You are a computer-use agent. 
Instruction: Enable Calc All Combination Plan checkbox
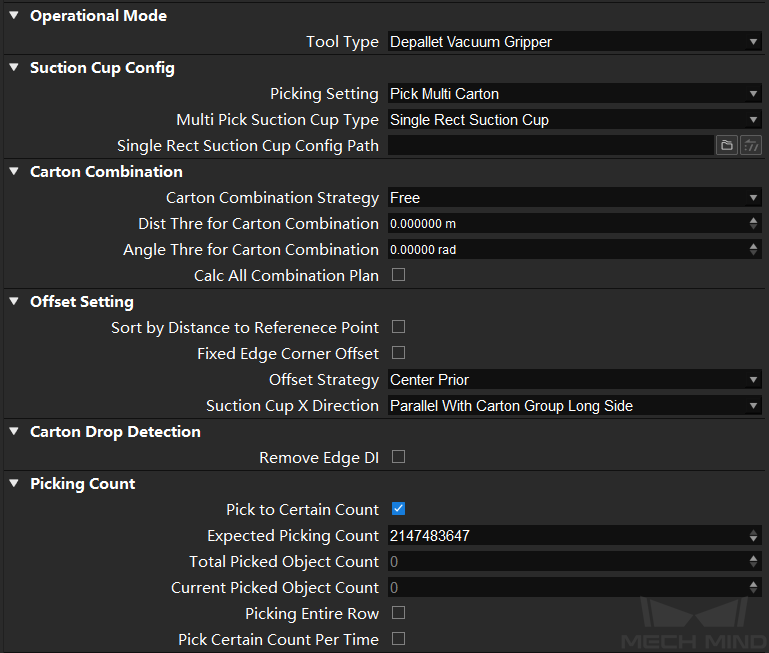pyautogui.click(x=398, y=275)
